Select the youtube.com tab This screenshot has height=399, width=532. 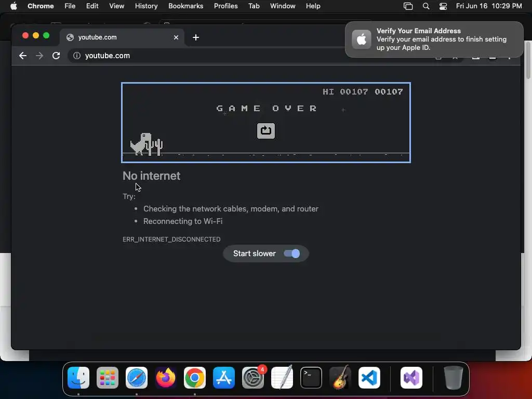coord(122,37)
